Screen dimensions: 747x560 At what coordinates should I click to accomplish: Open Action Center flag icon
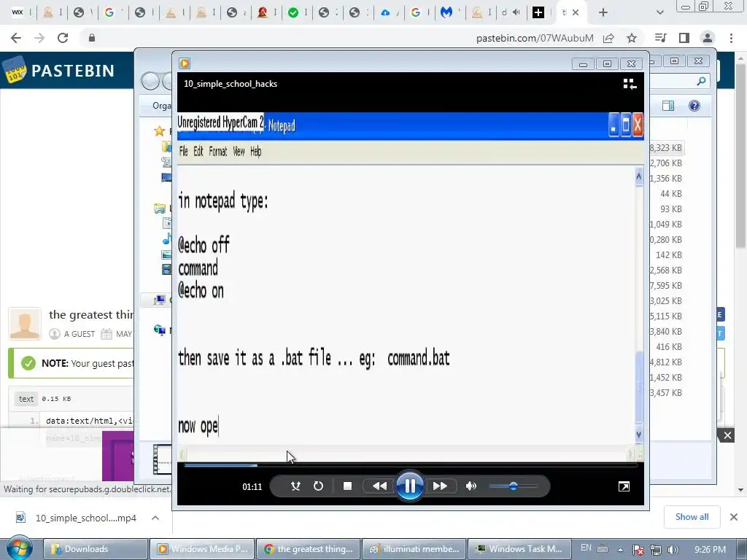[x=638, y=550]
